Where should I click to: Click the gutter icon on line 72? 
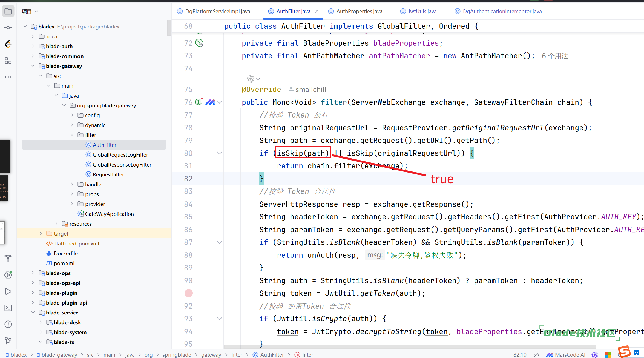(x=199, y=43)
